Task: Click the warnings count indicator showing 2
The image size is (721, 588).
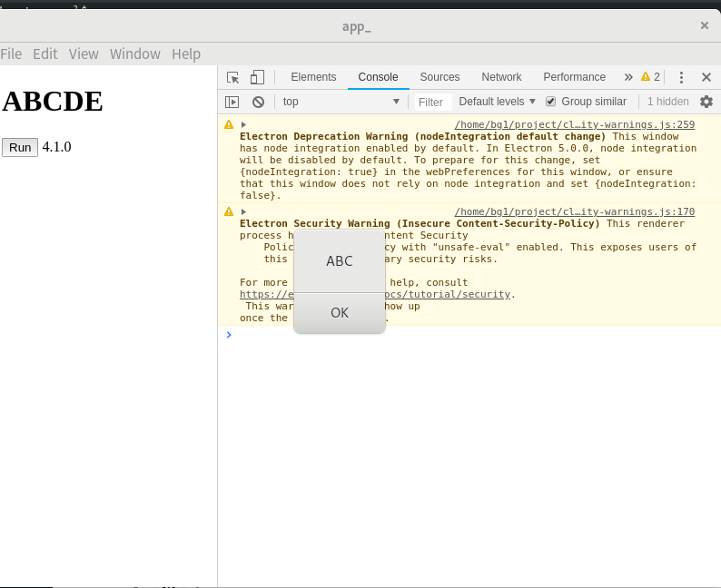Action: coord(651,77)
